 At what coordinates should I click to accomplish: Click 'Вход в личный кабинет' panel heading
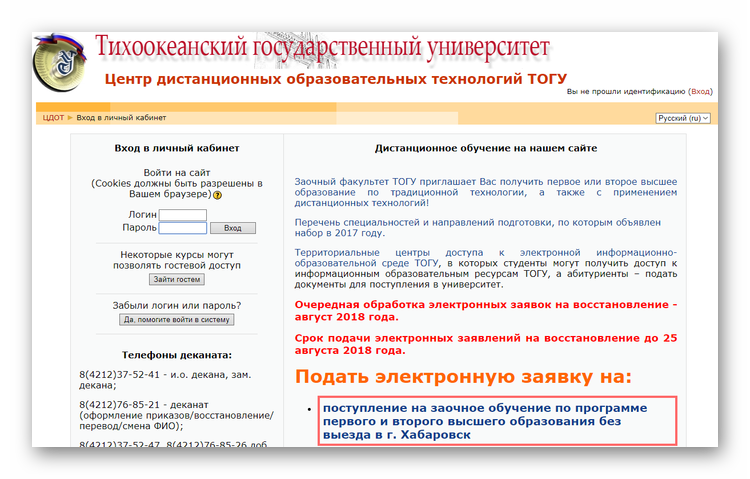pos(177,148)
